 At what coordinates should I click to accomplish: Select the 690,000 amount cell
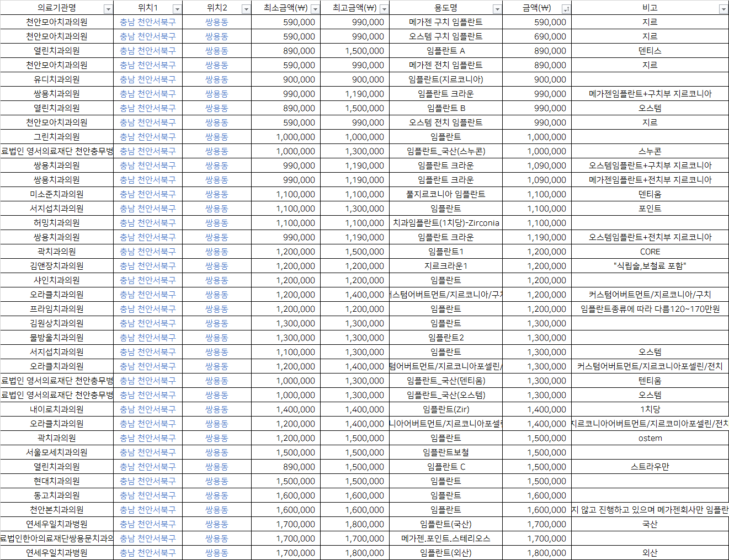pos(537,36)
